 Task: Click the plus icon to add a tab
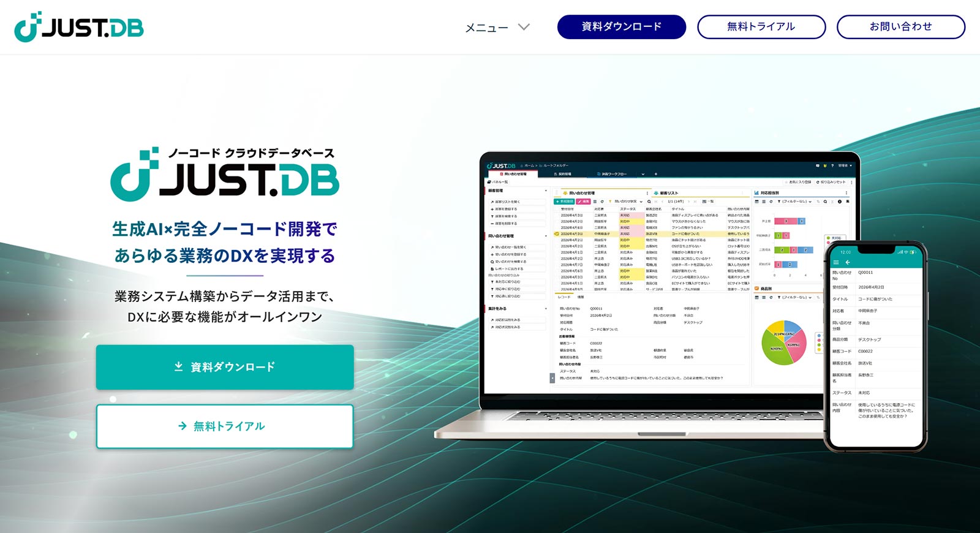655,174
